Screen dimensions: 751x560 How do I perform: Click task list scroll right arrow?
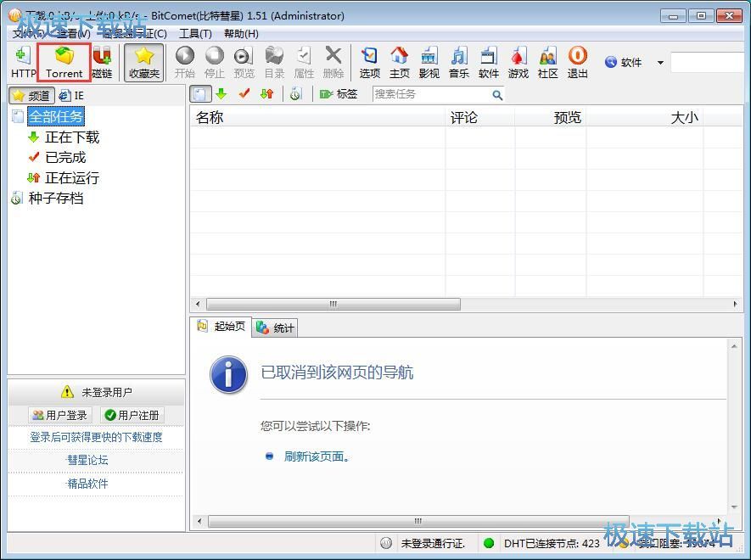pos(735,304)
